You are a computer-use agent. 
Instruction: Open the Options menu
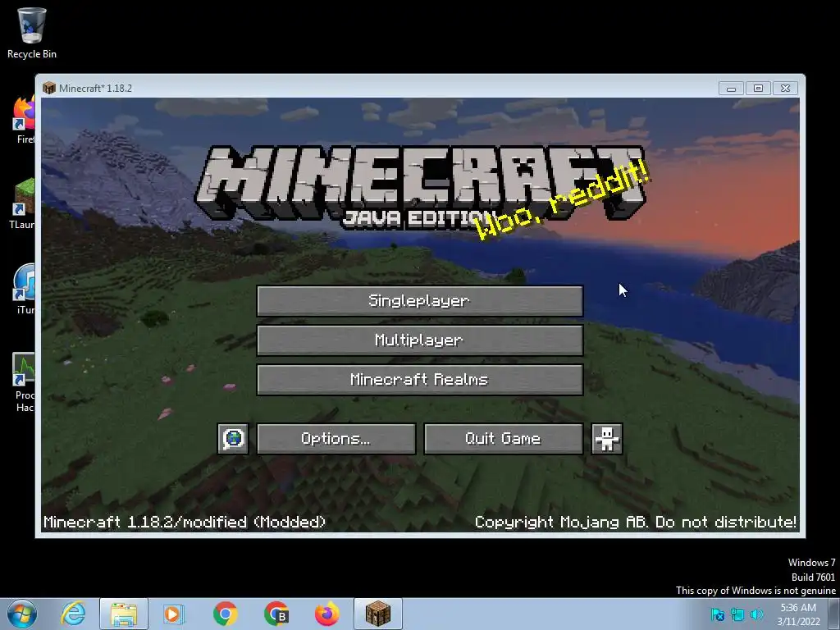[336, 439]
